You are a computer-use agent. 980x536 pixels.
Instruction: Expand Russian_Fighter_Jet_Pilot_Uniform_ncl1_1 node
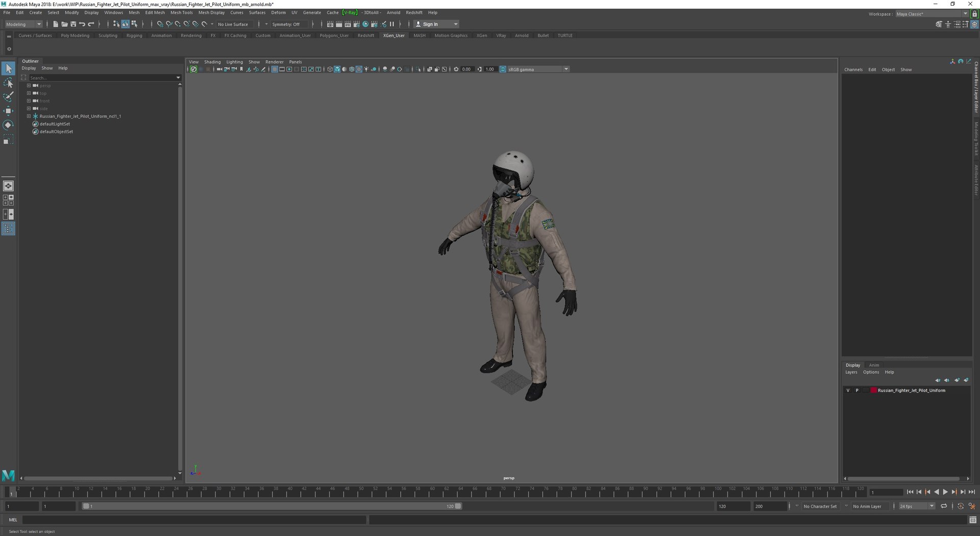[x=29, y=116]
